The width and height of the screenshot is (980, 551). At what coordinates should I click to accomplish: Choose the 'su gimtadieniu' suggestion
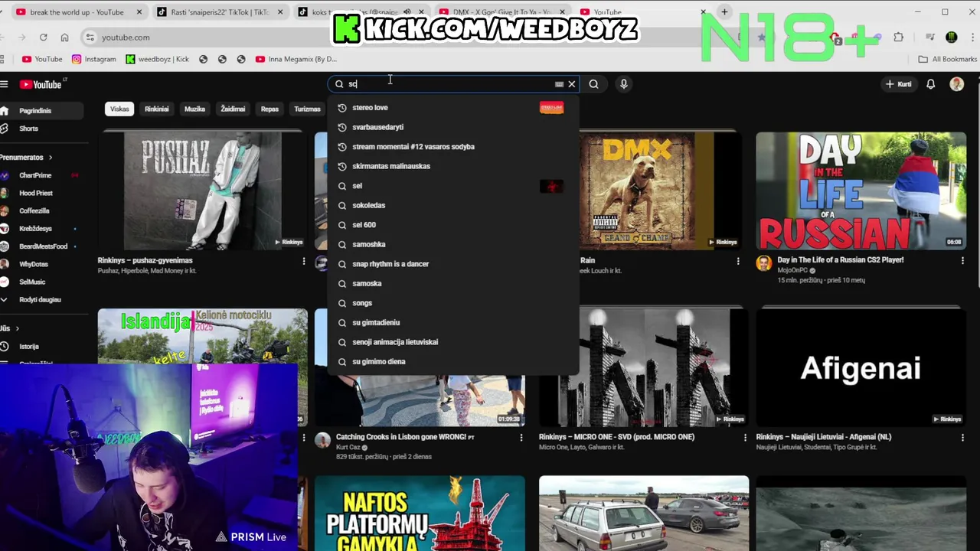453,323
